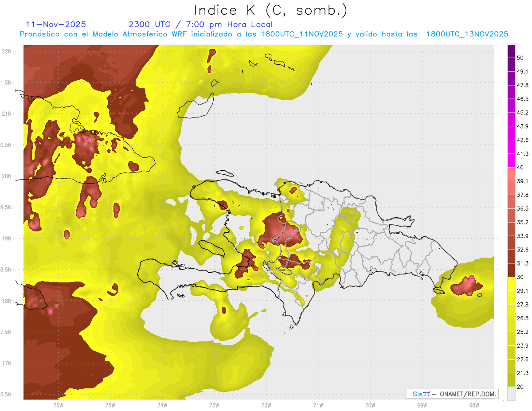The width and height of the screenshot is (532, 411).
Task: Click the 22N latitude axis label
Action: (7, 51)
